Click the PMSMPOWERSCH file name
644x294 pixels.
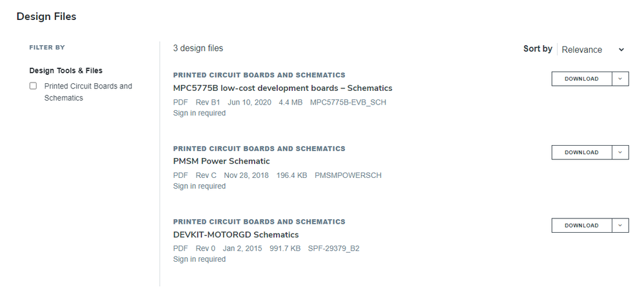(347, 175)
